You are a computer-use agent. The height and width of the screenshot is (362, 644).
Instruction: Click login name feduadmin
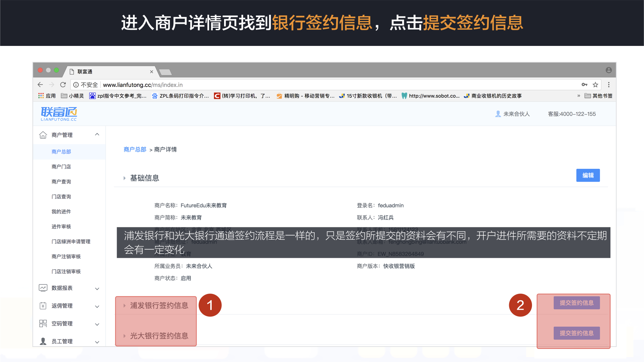[x=390, y=205]
